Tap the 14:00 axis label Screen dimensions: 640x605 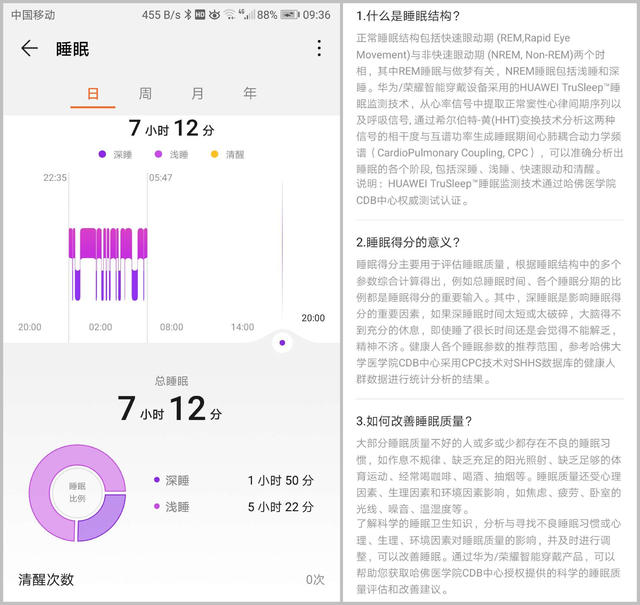tap(242, 327)
